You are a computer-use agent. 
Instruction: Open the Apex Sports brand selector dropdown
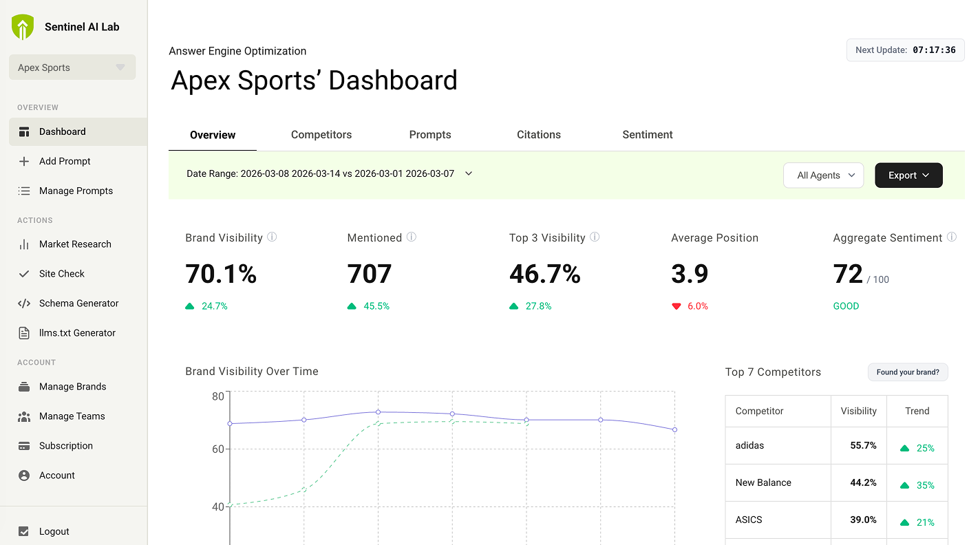coord(72,67)
